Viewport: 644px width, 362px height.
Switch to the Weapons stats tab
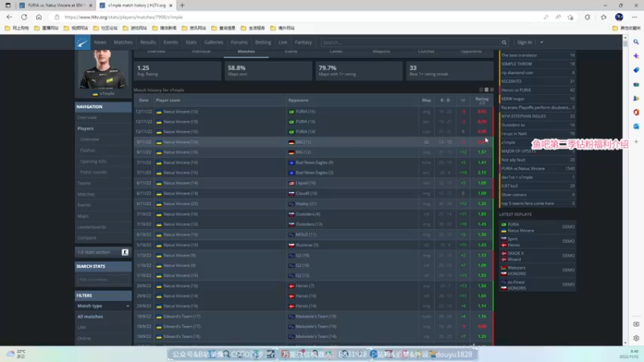coord(381,51)
